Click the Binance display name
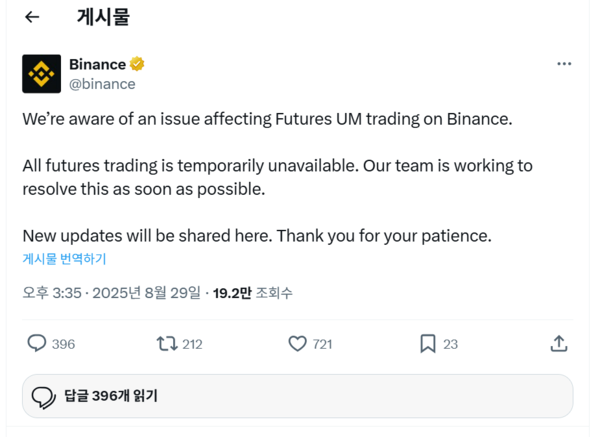 [97, 65]
